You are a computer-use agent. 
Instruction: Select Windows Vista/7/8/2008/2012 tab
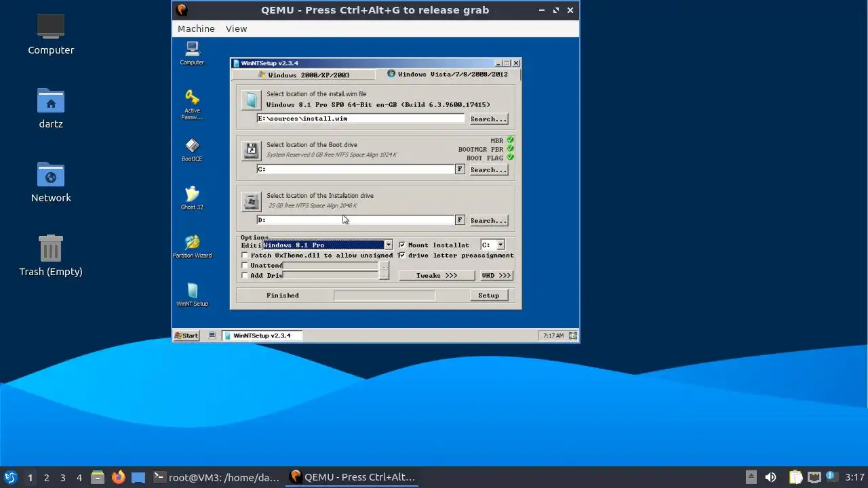(x=447, y=74)
